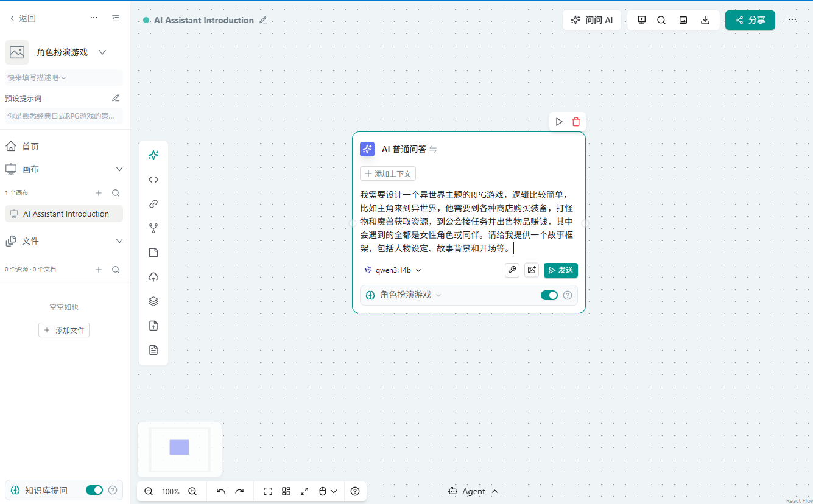
Task: Click the sticky note icon in vertical toolbar
Action: (153, 253)
